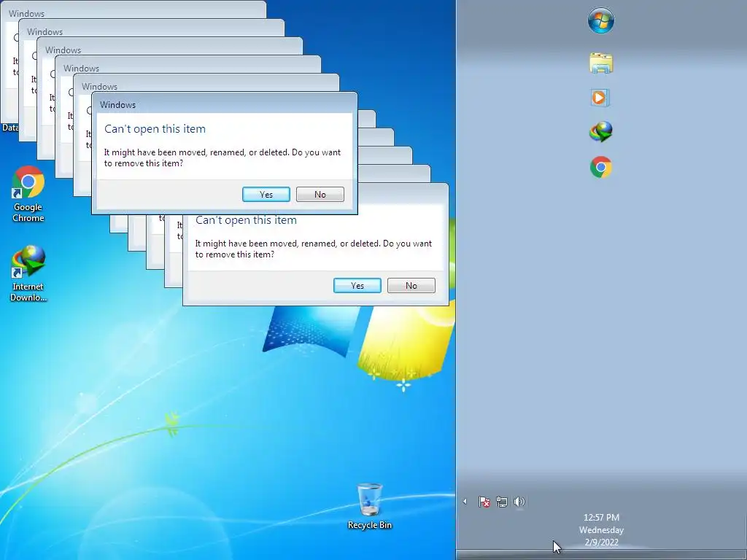This screenshot has height=560, width=747.
Task: Show hidden system tray icons arrow
Action: pyautogui.click(x=465, y=502)
